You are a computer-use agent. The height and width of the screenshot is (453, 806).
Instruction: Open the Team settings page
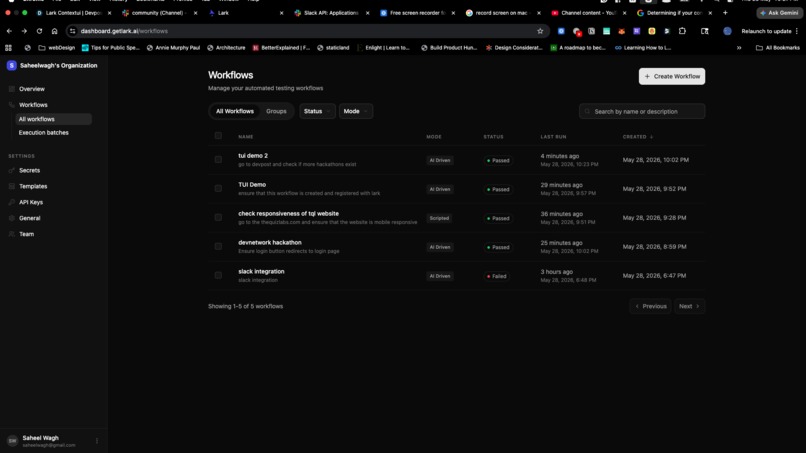26,234
